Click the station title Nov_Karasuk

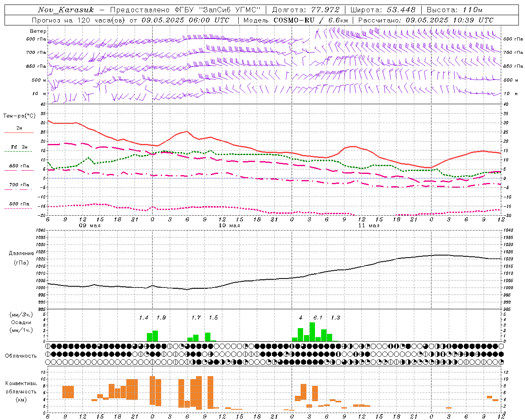click(66, 10)
